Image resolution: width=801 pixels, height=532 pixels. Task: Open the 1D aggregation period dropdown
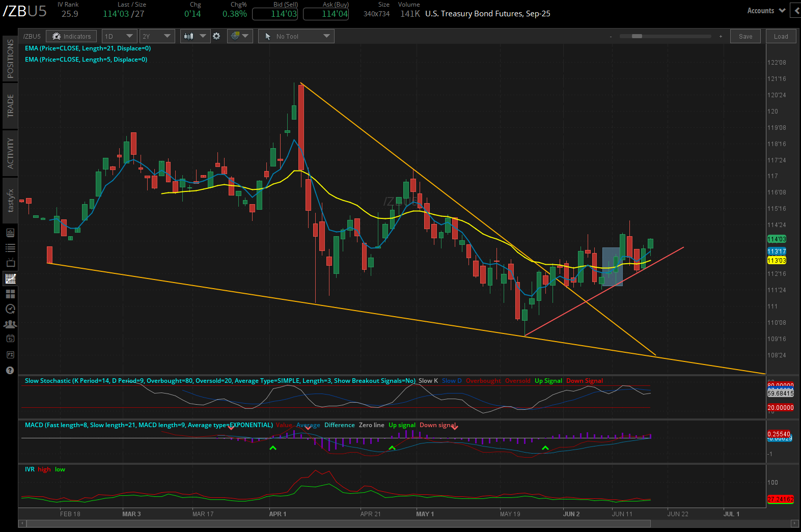[119, 36]
